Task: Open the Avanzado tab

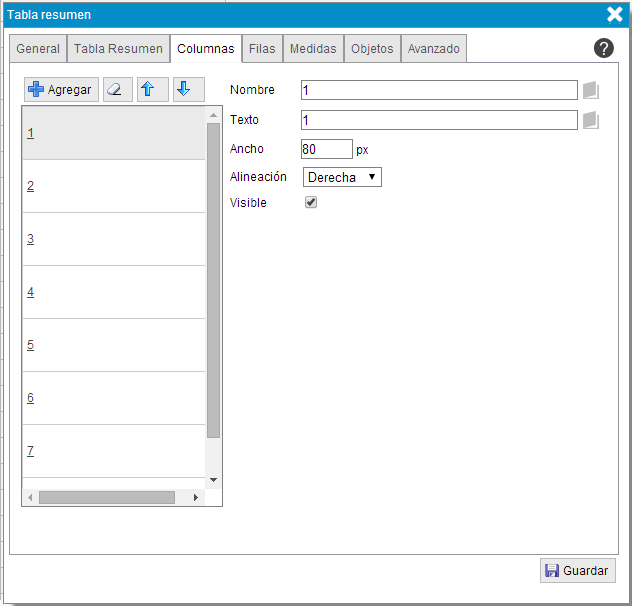Action: click(x=434, y=49)
